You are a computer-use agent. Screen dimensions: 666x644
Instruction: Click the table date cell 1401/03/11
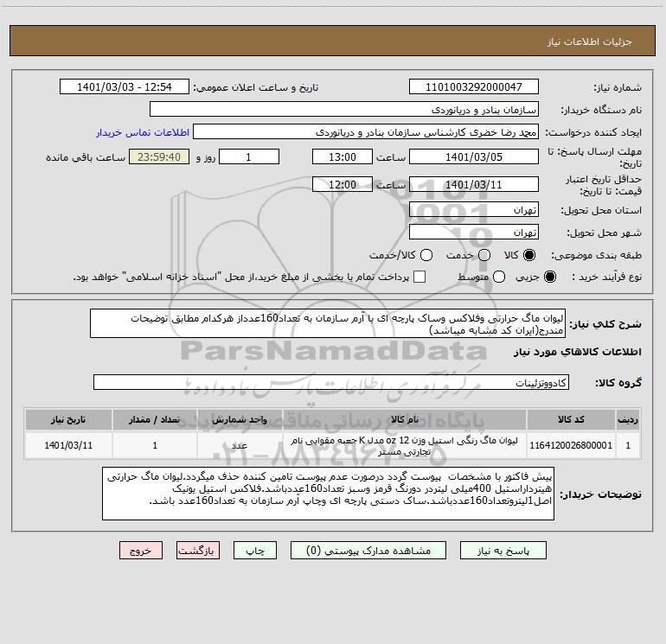click(68, 445)
